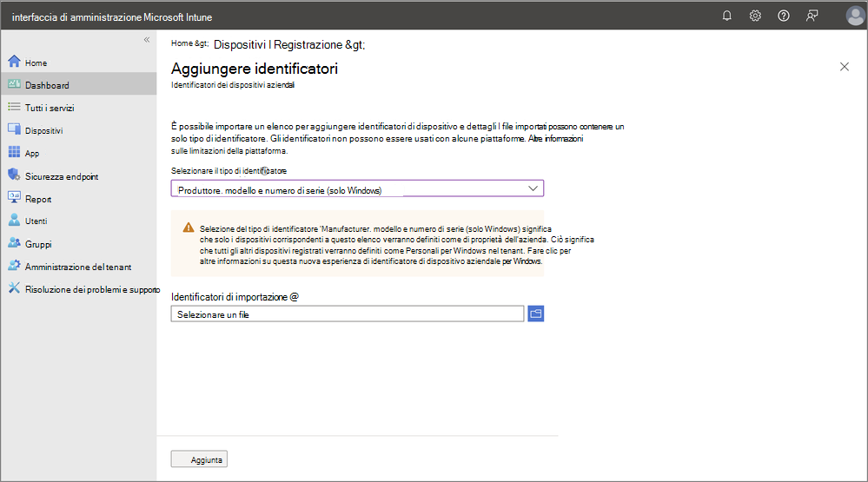This screenshot has width=868, height=482.
Task: Open the feedback icon in header
Action: 812,16
